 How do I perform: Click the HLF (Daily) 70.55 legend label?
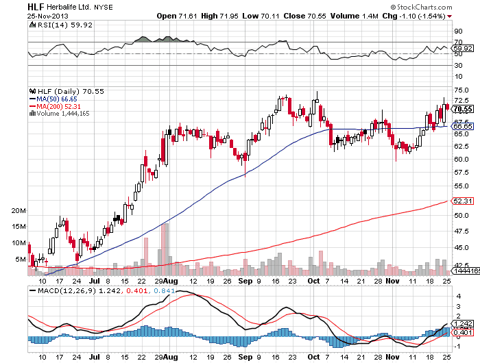[x=71, y=91]
